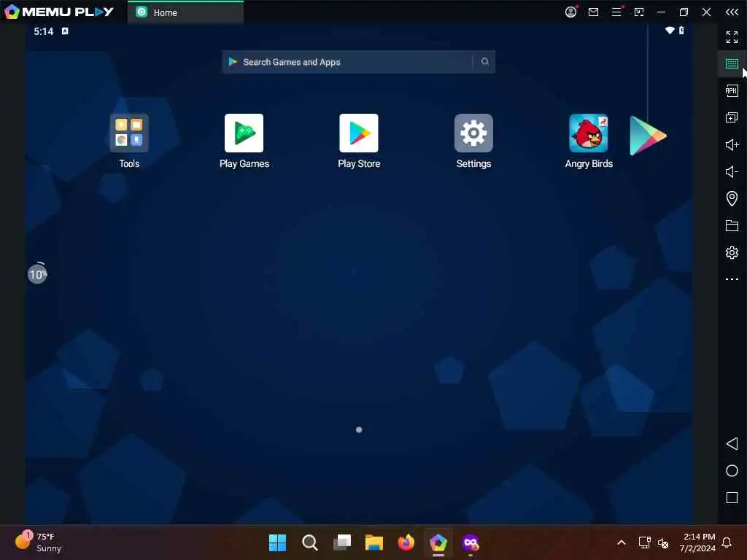The width and height of the screenshot is (747, 560).
Task: Click the large Google Play triangle icon
Action: 648,136
